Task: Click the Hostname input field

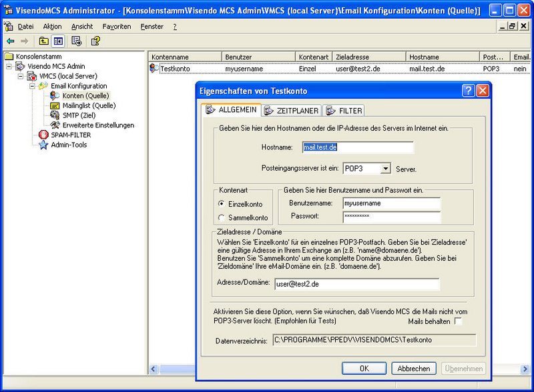Action: pos(358,147)
